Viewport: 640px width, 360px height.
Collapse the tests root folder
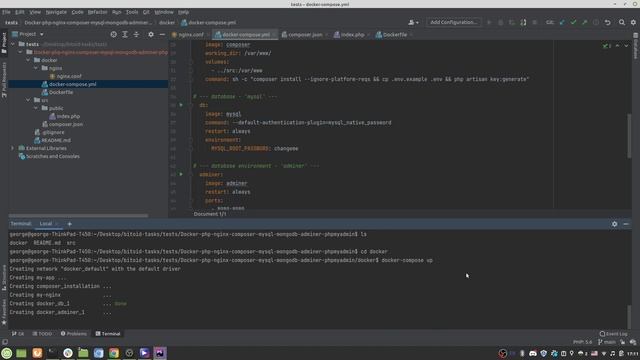tap(13, 44)
